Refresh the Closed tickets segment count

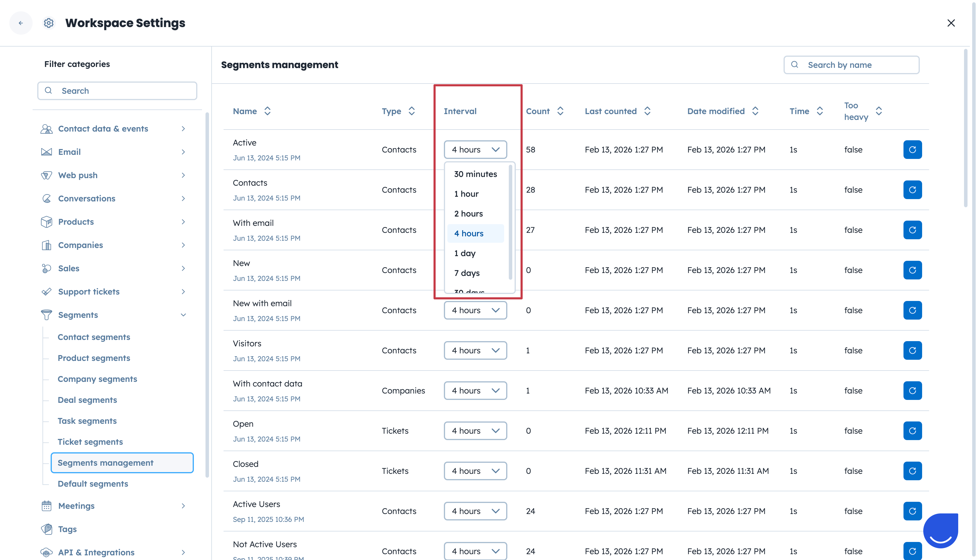click(x=912, y=471)
